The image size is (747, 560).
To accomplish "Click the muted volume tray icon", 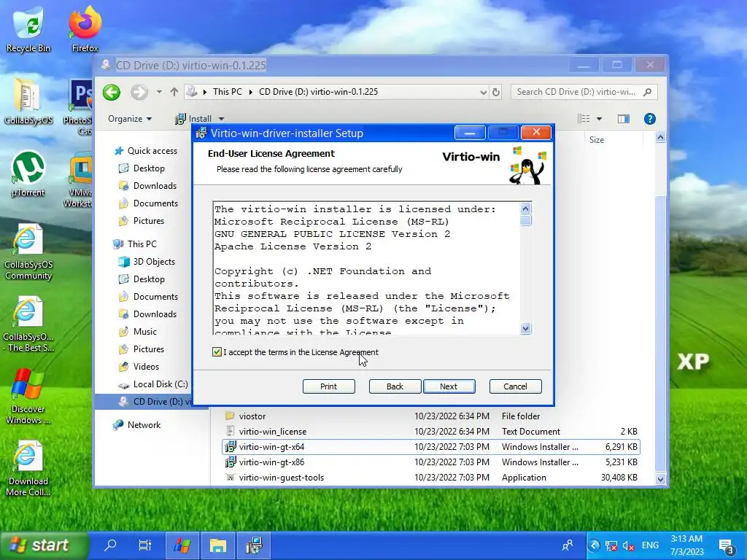I will point(629,545).
